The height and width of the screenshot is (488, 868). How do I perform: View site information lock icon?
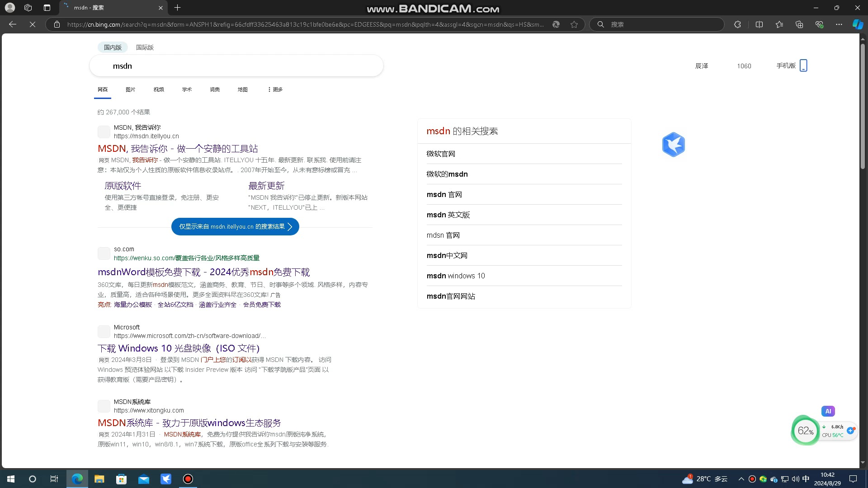coord(57,24)
